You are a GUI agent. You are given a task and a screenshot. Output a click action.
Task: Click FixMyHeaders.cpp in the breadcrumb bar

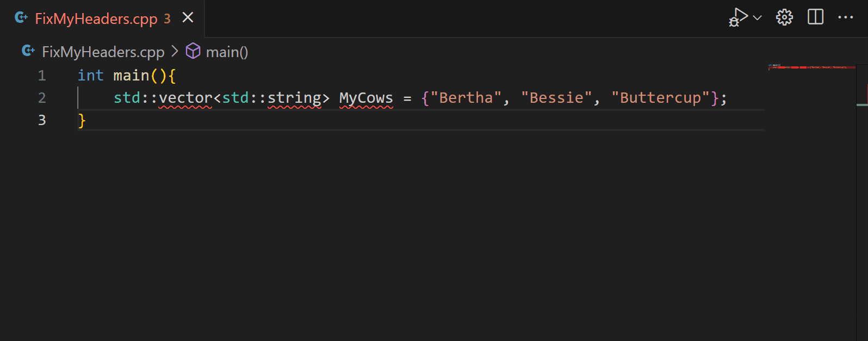click(x=103, y=52)
